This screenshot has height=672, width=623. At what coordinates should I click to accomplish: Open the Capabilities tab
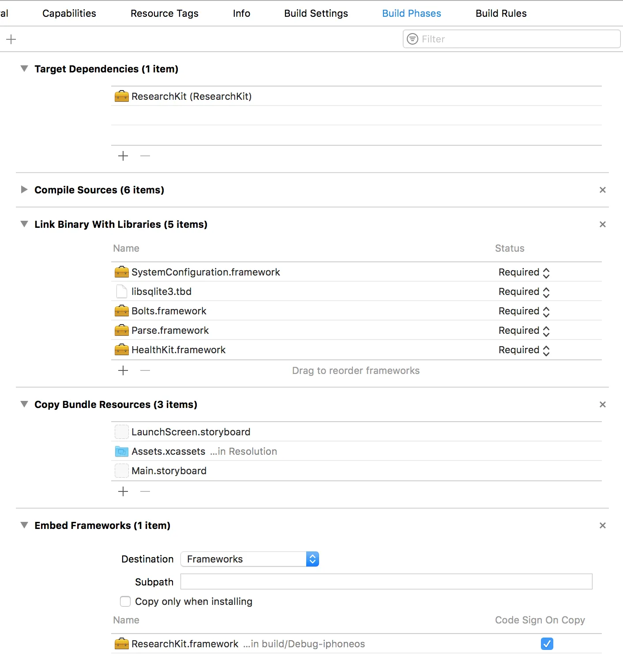[69, 13]
